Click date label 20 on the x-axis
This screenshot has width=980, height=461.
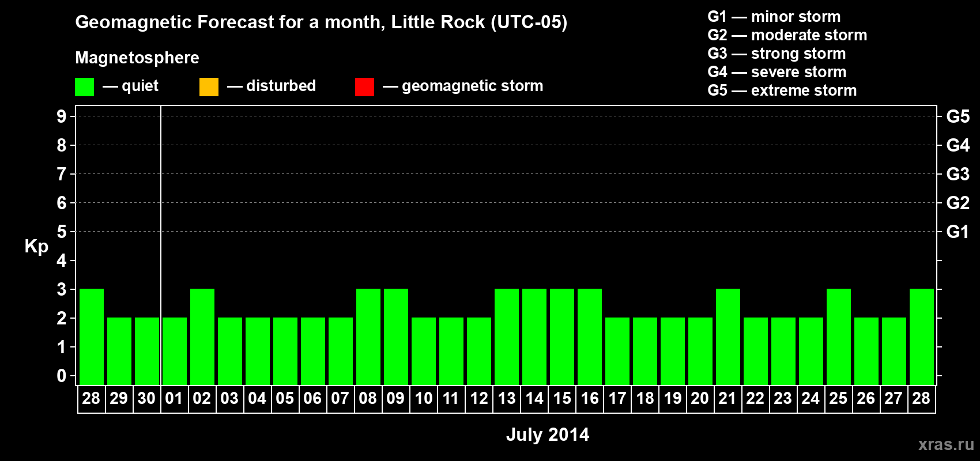tap(700, 399)
